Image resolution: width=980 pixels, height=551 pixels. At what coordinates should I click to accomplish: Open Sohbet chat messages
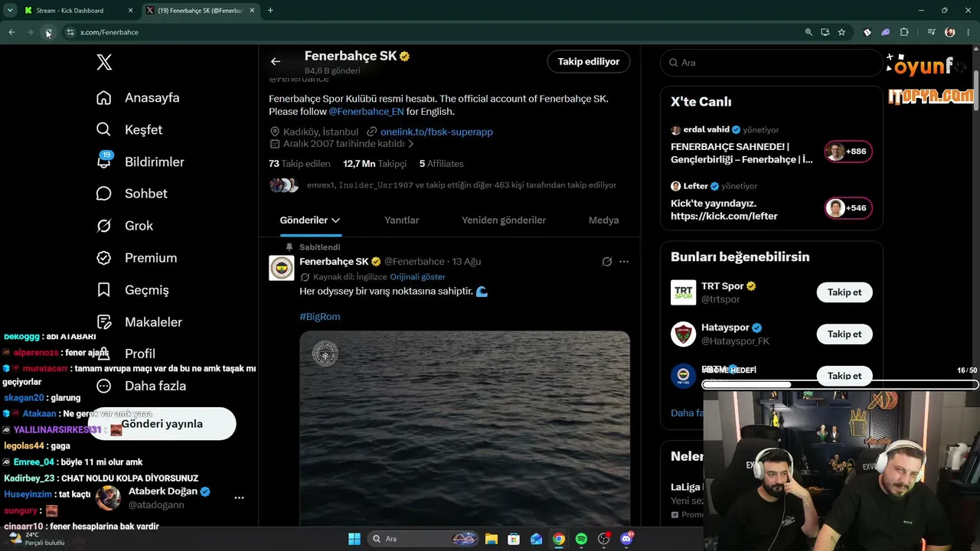132,194
